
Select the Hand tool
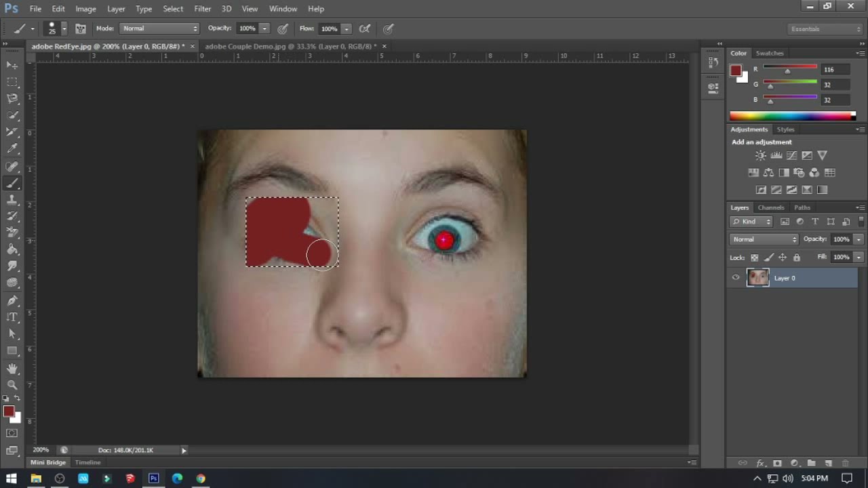click(x=12, y=369)
